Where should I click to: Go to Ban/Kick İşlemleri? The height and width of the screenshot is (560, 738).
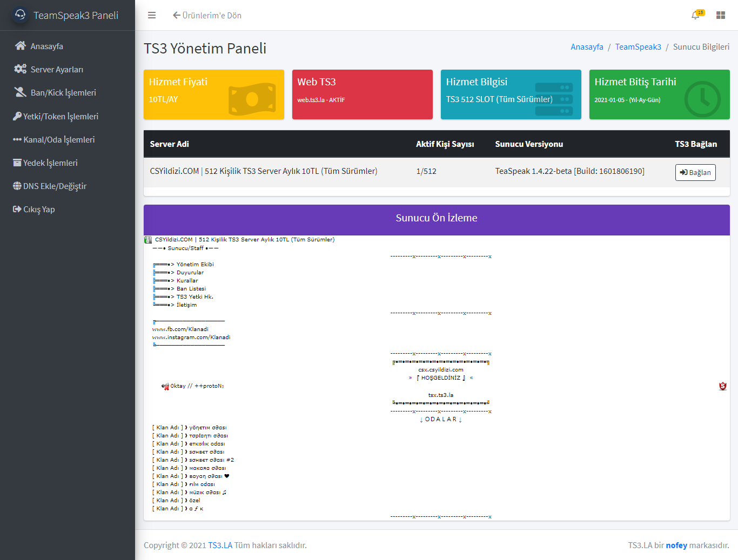(x=63, y=93)
